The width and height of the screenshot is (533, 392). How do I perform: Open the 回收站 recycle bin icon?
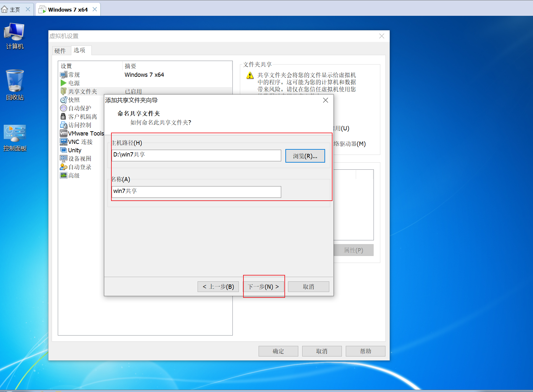point(15,85)
